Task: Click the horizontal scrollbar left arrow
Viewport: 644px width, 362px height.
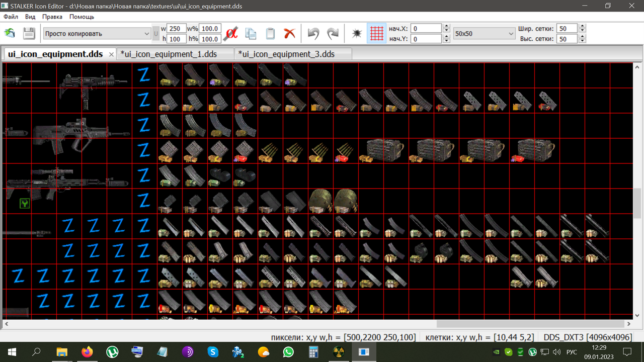Action: point(6,324)
